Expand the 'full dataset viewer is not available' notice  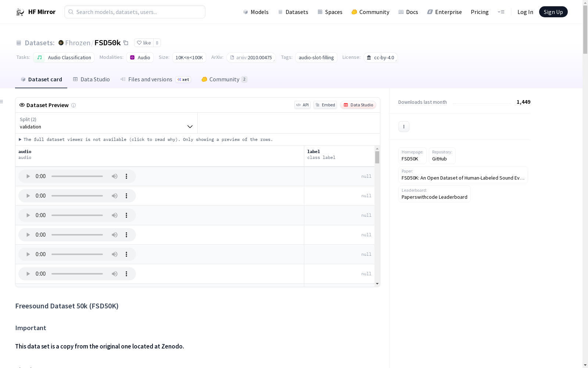tap(146, 139)
